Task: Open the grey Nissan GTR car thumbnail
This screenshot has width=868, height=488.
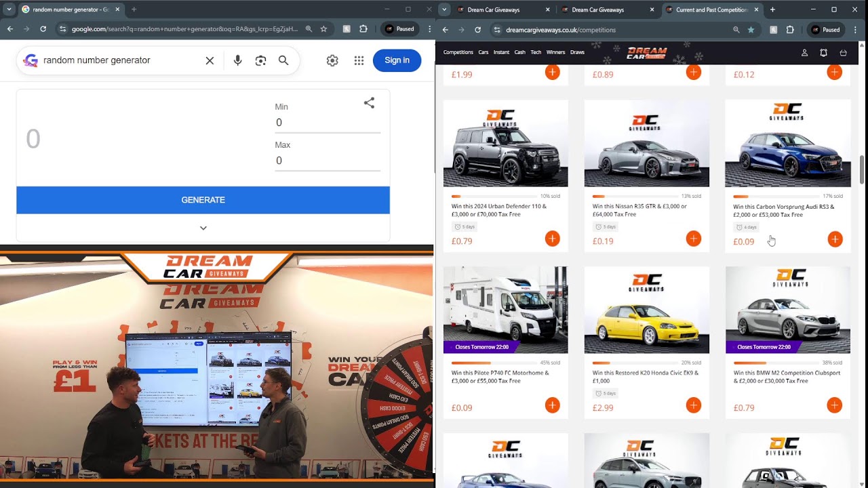Action: pyautogui.click(x=647, y=144)
